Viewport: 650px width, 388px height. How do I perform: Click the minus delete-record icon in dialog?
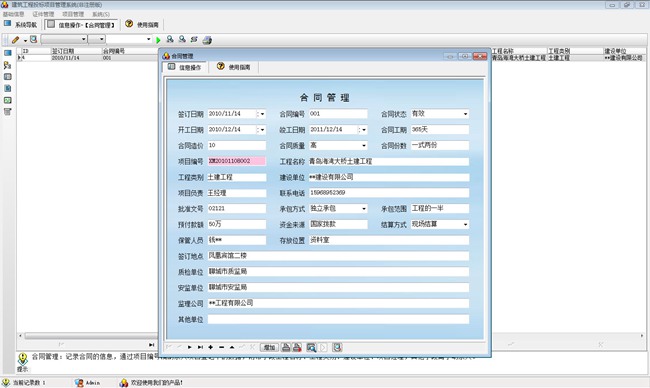221,347
